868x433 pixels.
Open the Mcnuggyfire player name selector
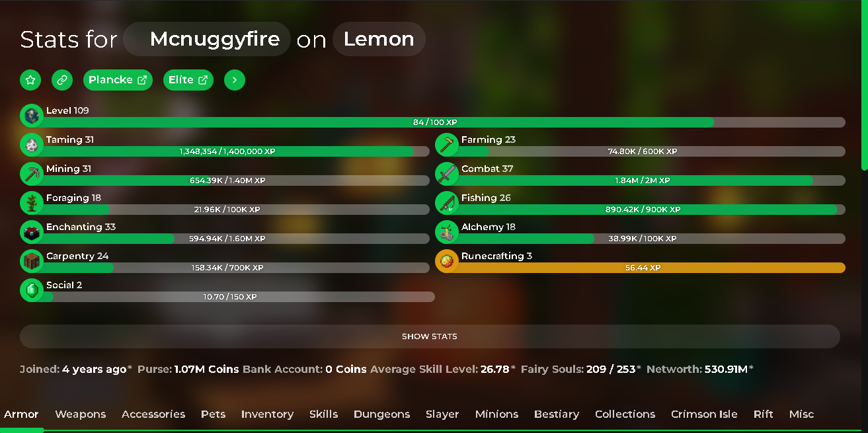[x=207, y=39]
